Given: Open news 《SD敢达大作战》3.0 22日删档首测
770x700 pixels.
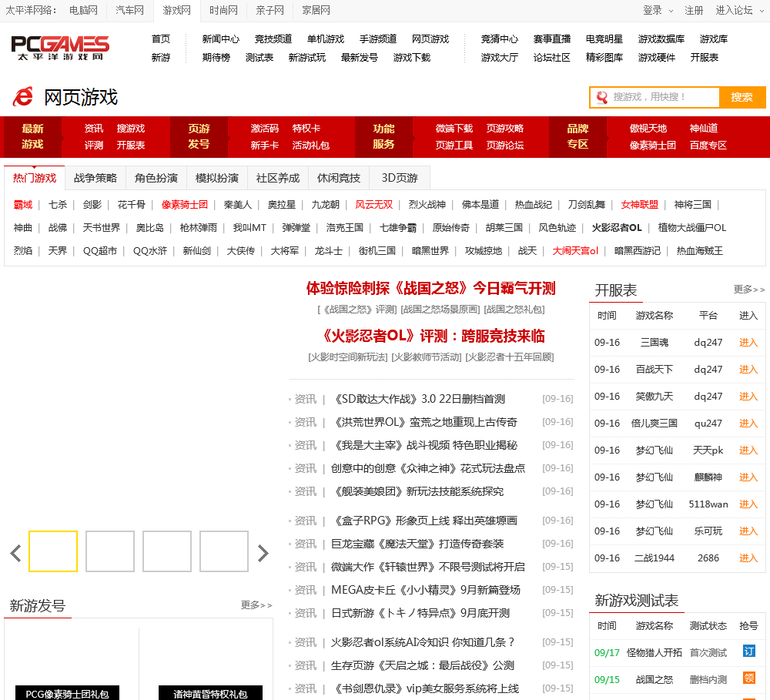Looking at the screenshot, I should (418, 399).
